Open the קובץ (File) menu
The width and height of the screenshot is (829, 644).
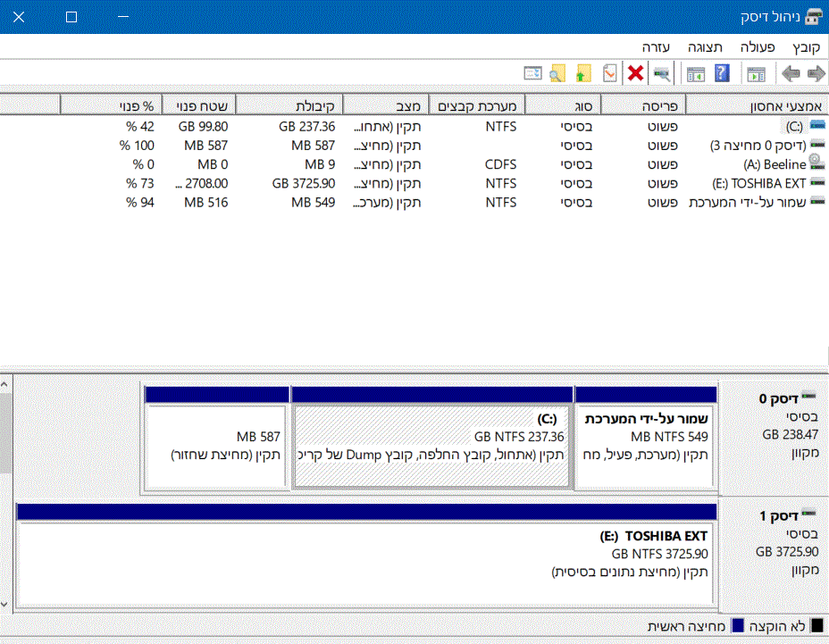[805, 46]
